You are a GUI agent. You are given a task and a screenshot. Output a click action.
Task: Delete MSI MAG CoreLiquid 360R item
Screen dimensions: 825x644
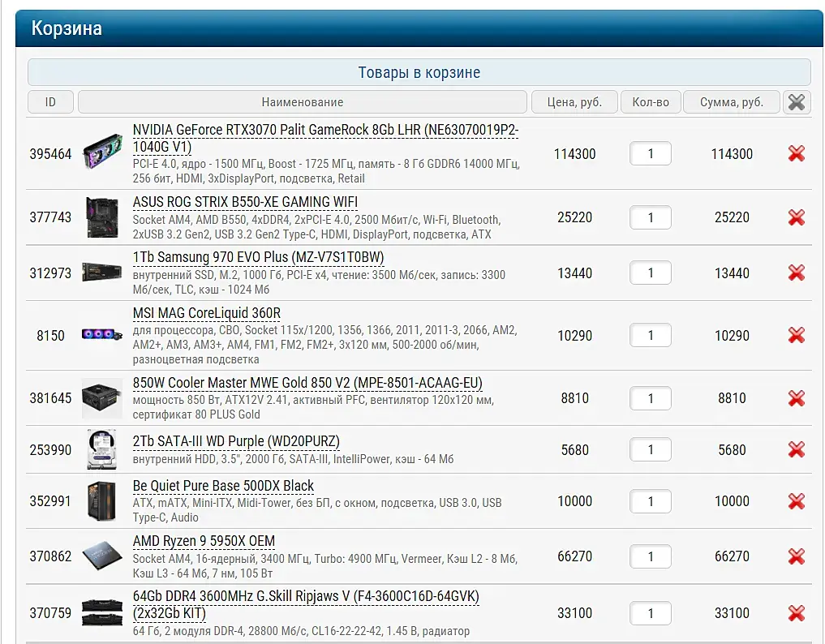[x=796, y=335]
